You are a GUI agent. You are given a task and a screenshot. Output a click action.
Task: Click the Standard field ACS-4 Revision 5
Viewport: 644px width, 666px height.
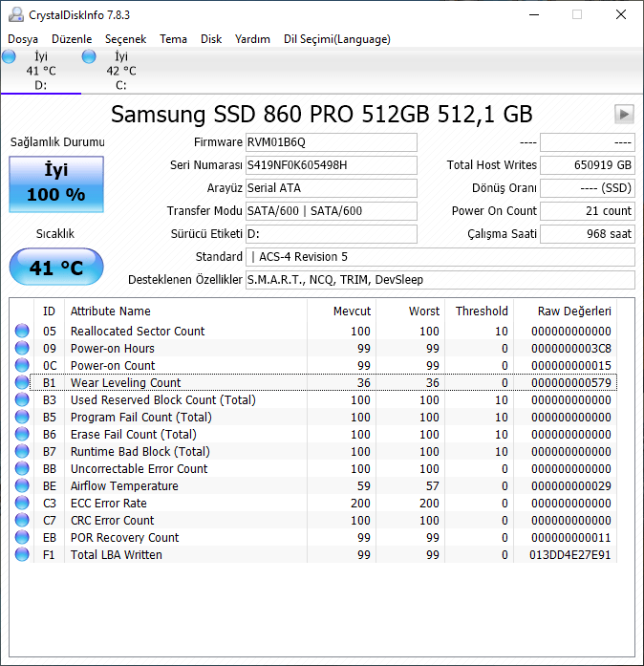[440, 257]
